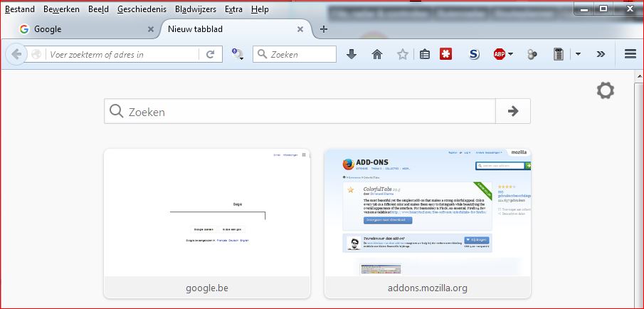Screen dimensions: 644x309
Task: Open the hamburger main menu
Action: [x=630, y=54]
